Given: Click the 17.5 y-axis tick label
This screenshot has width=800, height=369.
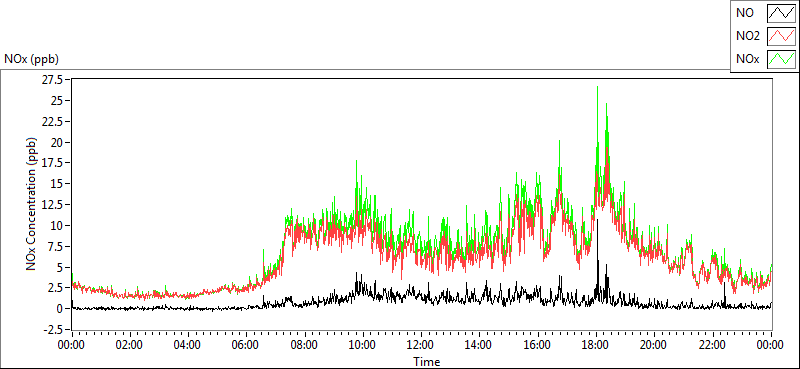Looking at the screenshot, I should point(54,163).
